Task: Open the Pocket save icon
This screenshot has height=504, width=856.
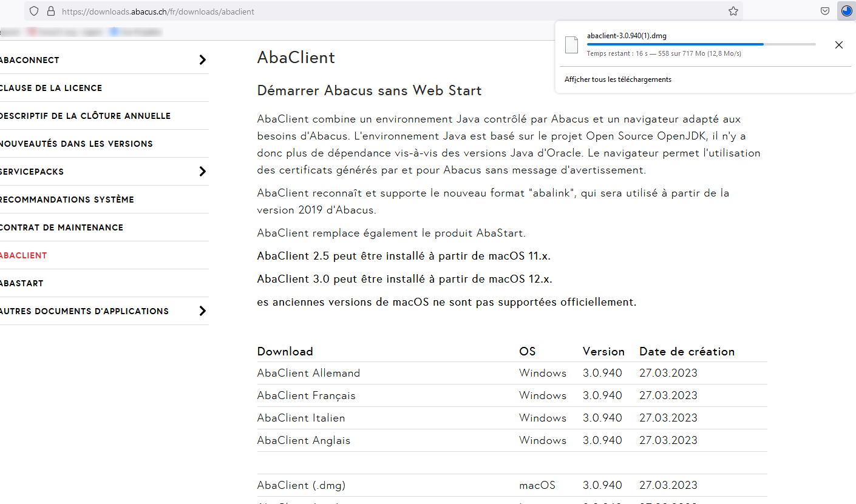Action: [x=825, y=11]
